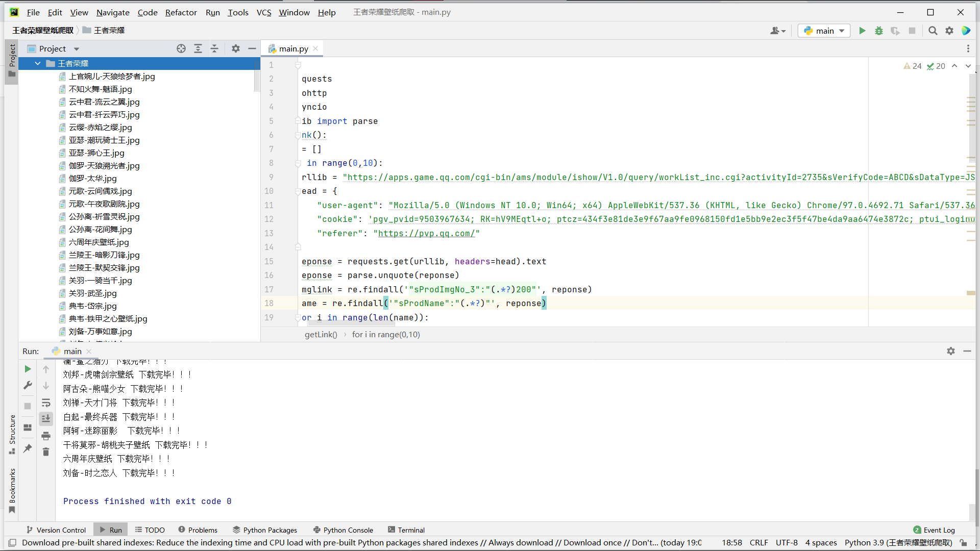Print console output with printer icon
This screenshot has width=980, height=551.
coord(46,436)
